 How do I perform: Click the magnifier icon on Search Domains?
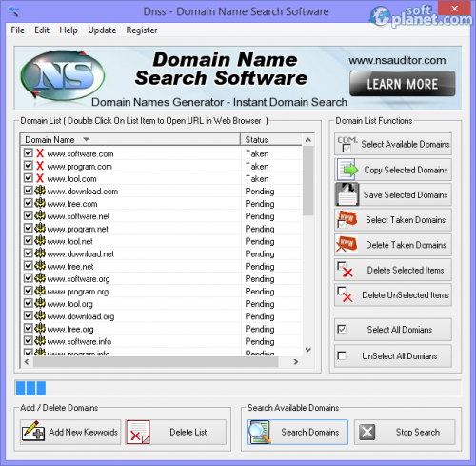[260, 432]
